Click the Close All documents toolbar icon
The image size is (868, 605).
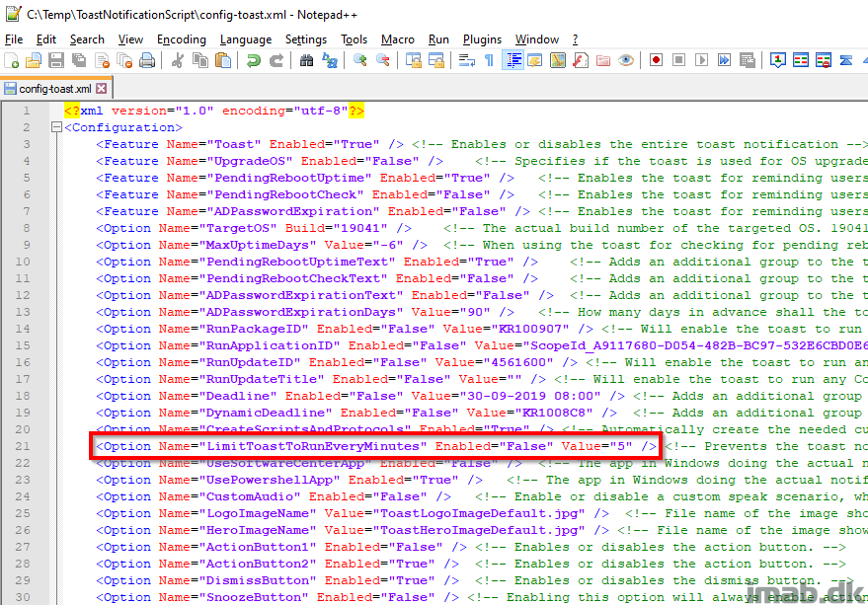tap(124, 60)
